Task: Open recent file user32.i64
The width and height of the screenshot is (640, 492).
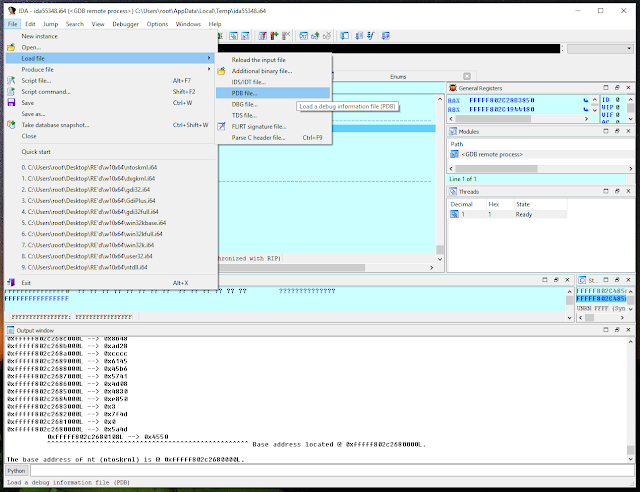Action: [x=111, y=256]
